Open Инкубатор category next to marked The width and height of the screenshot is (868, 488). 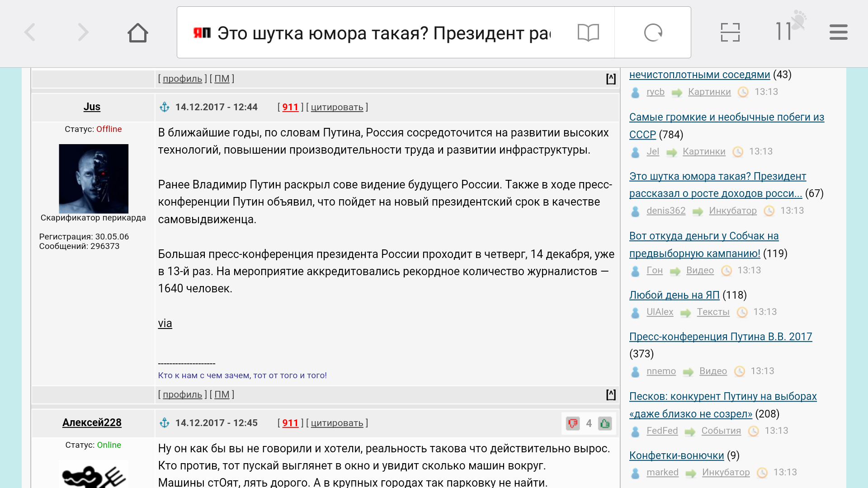tap(726, 472)
